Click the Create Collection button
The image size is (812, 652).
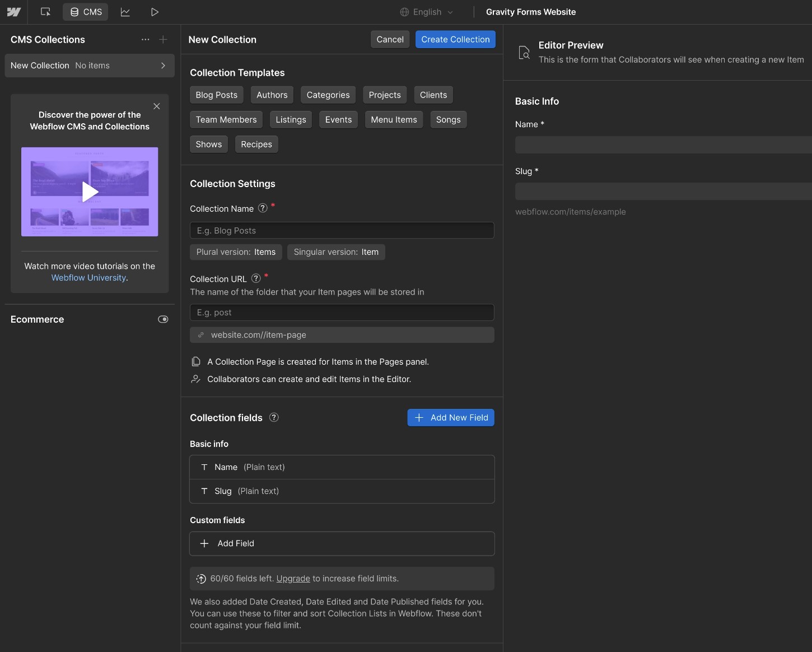pos(455,39)
